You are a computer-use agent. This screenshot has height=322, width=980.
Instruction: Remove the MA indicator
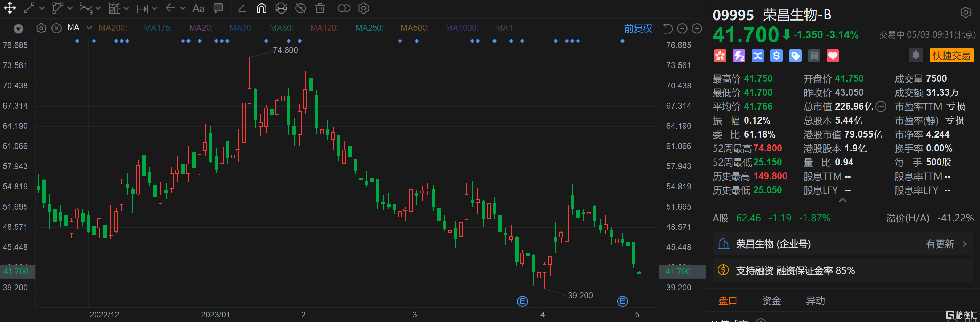(57, 28)
